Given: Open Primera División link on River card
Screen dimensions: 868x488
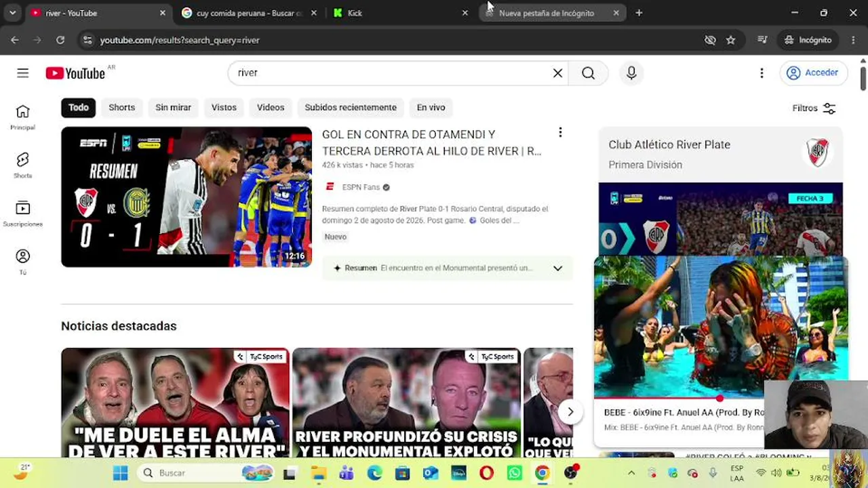Looking at the screenshot, I should pos(645,165).
